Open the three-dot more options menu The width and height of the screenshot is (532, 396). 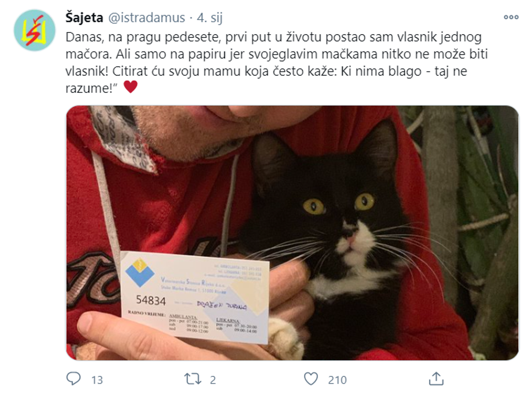(x=511, y=17)
